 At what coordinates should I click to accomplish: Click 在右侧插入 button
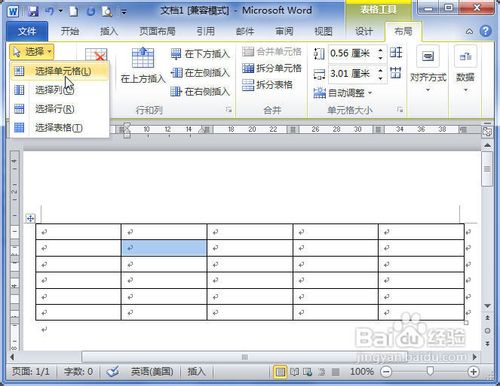pos(200,91)
